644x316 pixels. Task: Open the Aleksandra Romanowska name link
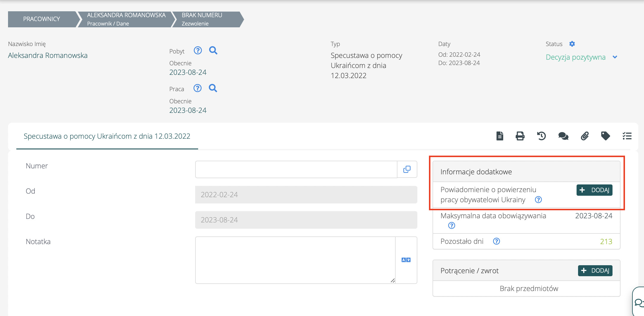click(x=48, y=56)
